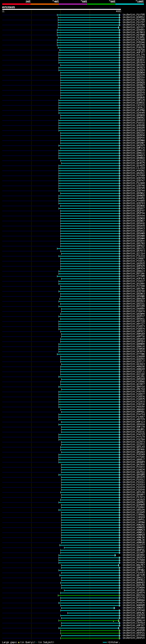Select label UniRef100_B7ZYT6

tap(133, 598)
